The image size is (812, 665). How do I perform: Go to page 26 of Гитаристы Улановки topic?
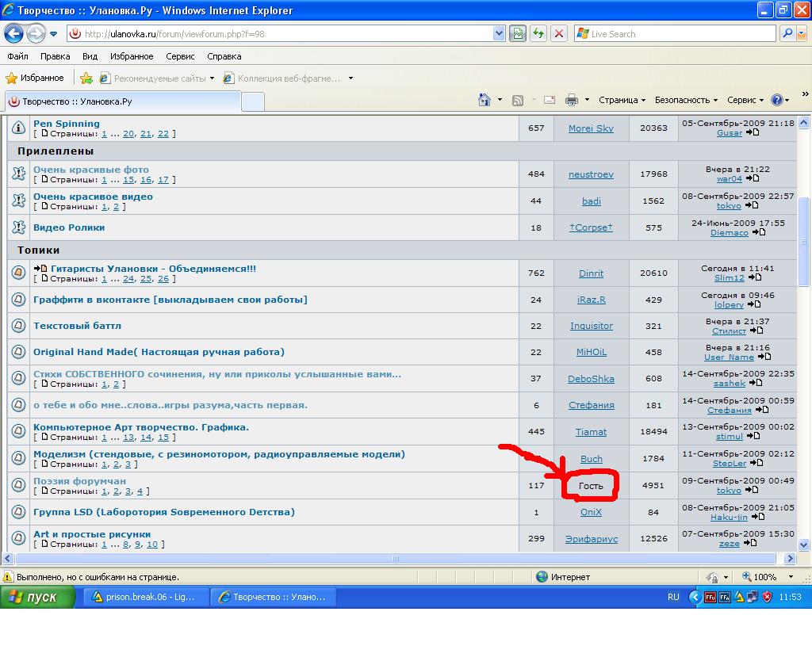point(163,279)
